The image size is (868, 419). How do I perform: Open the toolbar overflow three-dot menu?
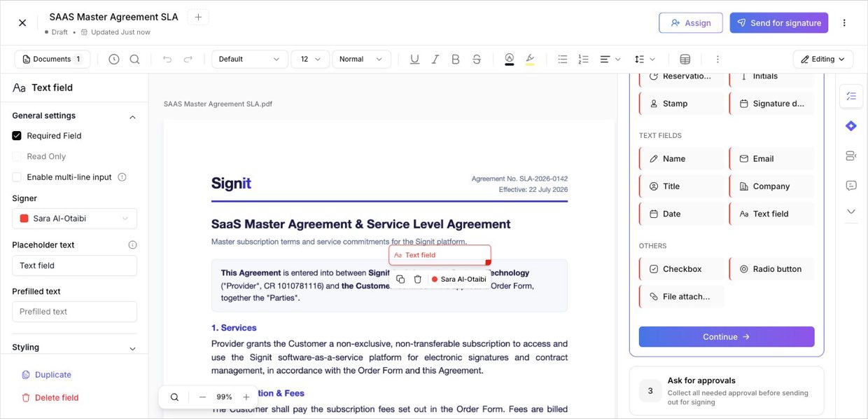[717, 59]
